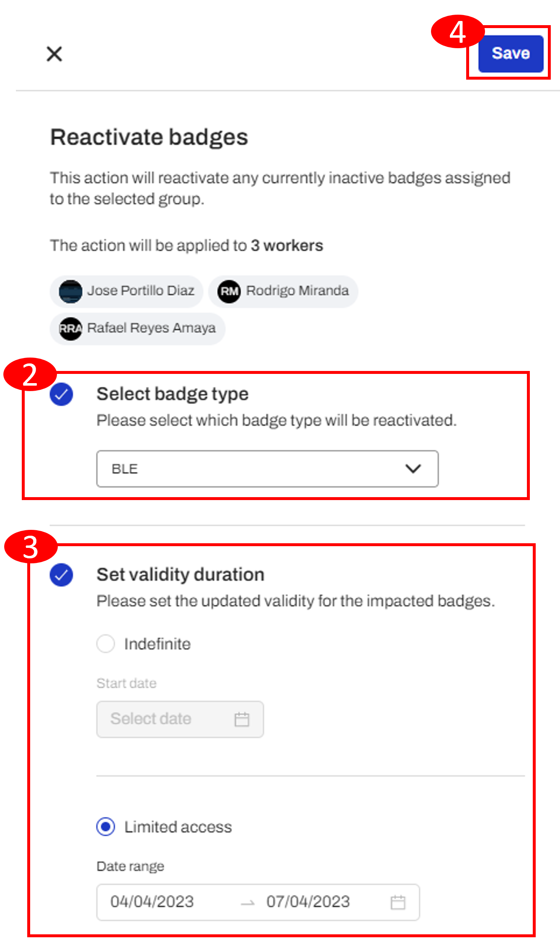The image size is (560, 949).
Task: Edit the 04/04/2023 start of range
Action: (x=152, y=902)
